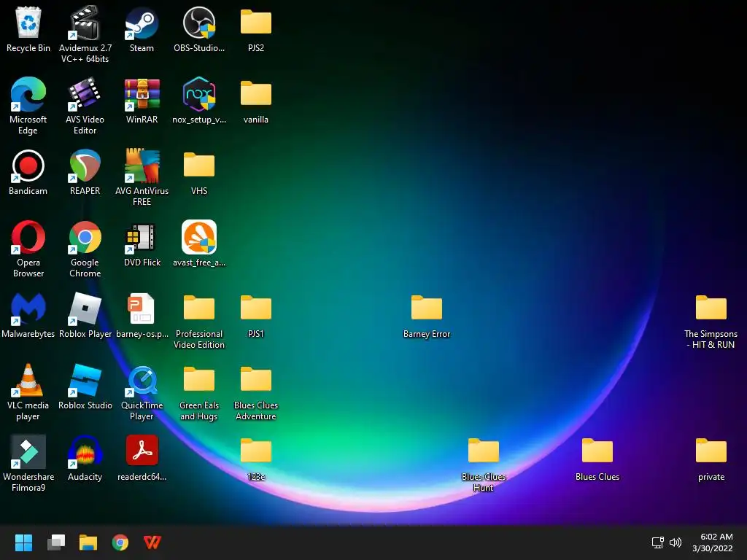
Task: Select the private folder
Action: [x=711, y=451]
